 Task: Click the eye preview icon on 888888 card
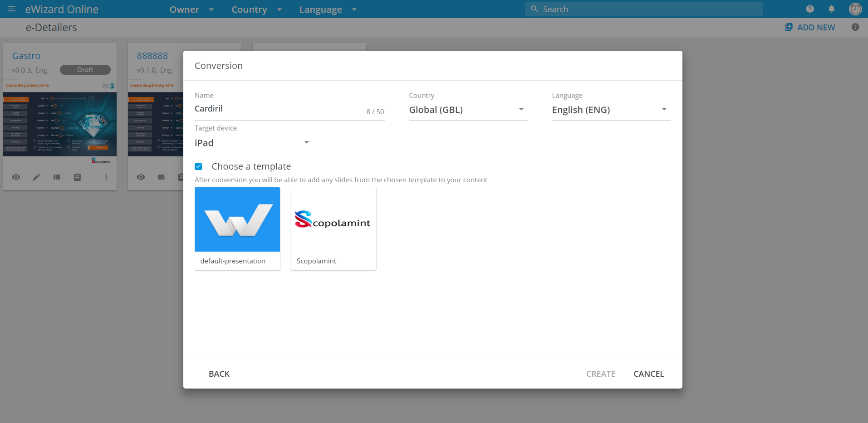(141, 177)
